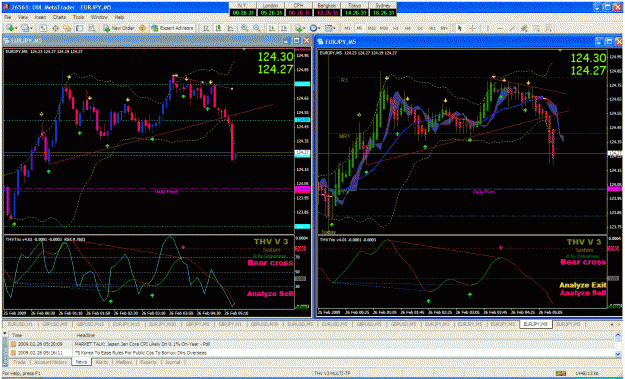Open the View menu
Viewport: 625px width, 379px height.
click(x=23, y=17)
